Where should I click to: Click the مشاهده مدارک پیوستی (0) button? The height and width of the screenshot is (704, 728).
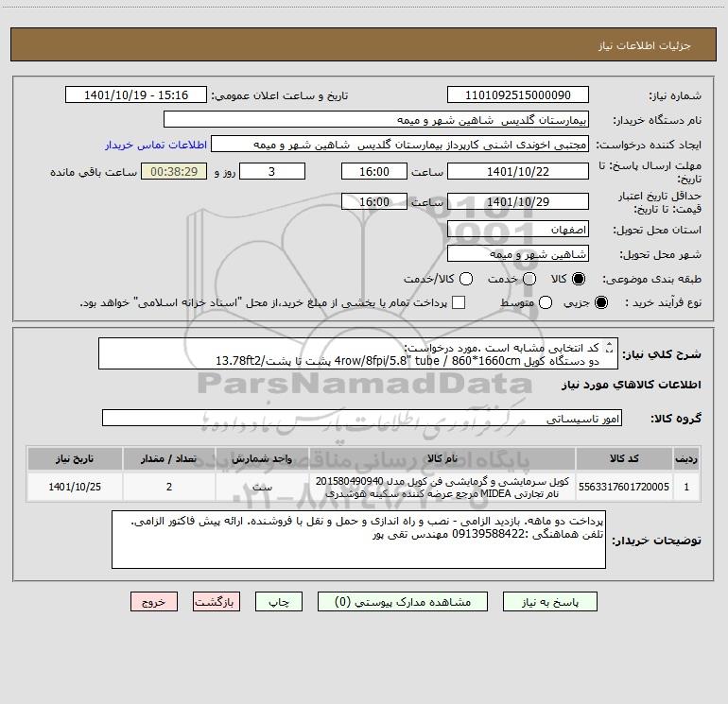tap(403, 602)
